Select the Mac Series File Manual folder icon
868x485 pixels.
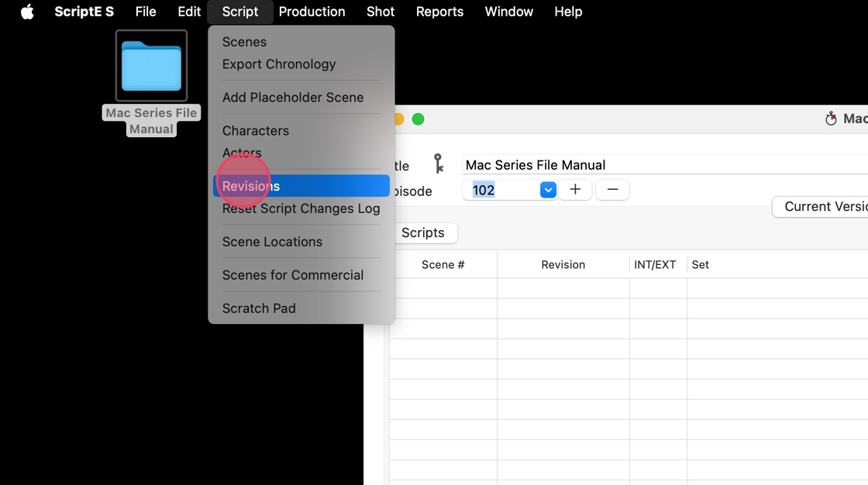151,66
